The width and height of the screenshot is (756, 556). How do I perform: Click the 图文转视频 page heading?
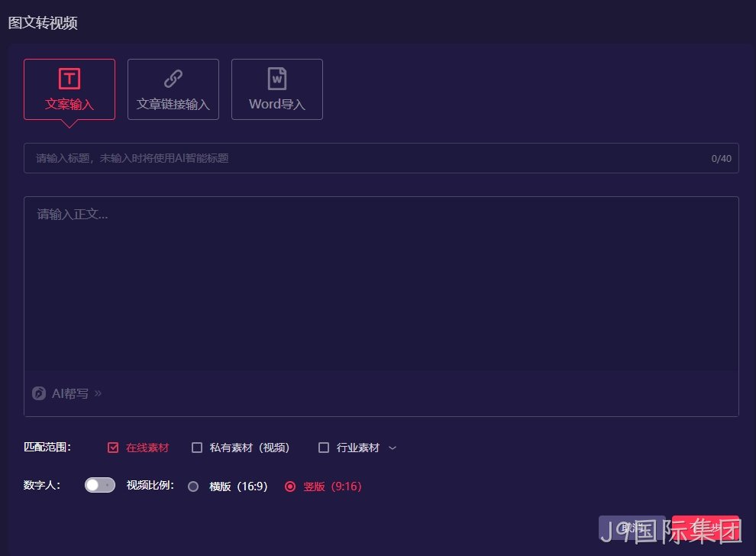click(x=43, y=23)
